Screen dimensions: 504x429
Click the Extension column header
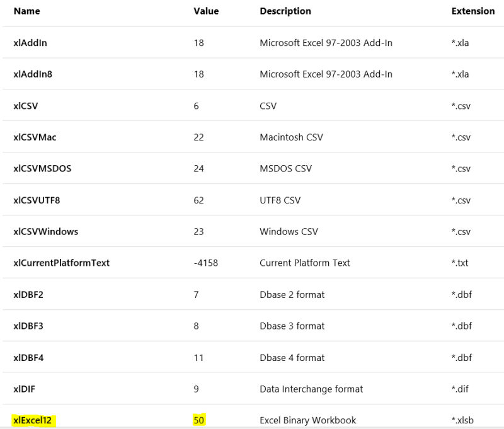point(472,11)
